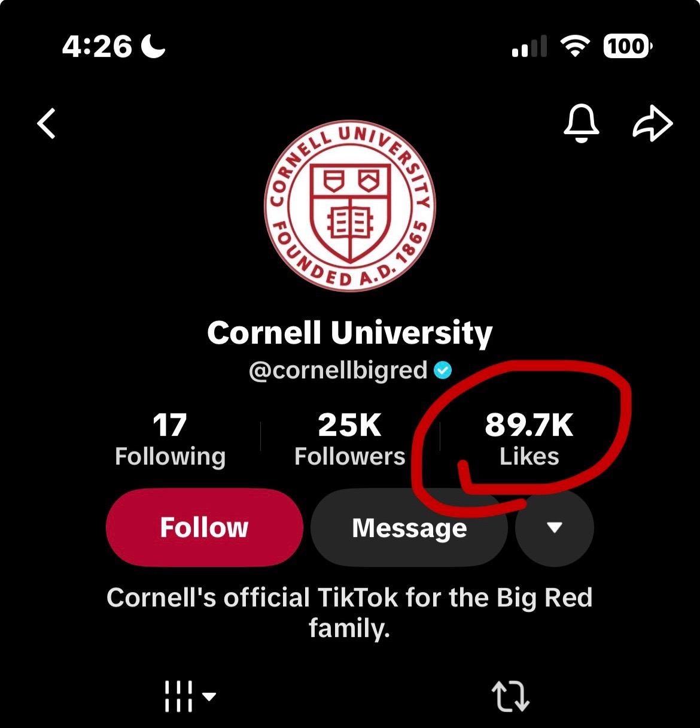Open the notification bell settings

click(x=581, y=123)
